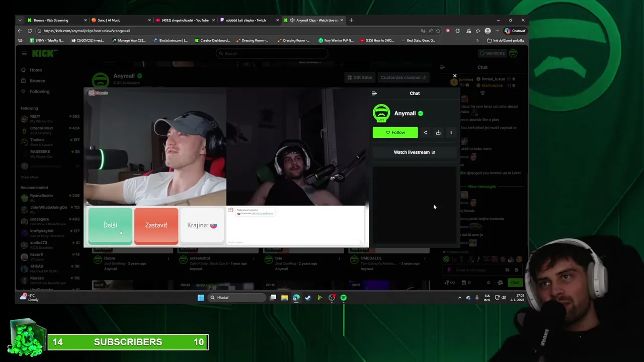This screenshot has width=644, height=362.
Task: Toggle Kick sidebar hamburger menu
Action: [x=24, y=53]
